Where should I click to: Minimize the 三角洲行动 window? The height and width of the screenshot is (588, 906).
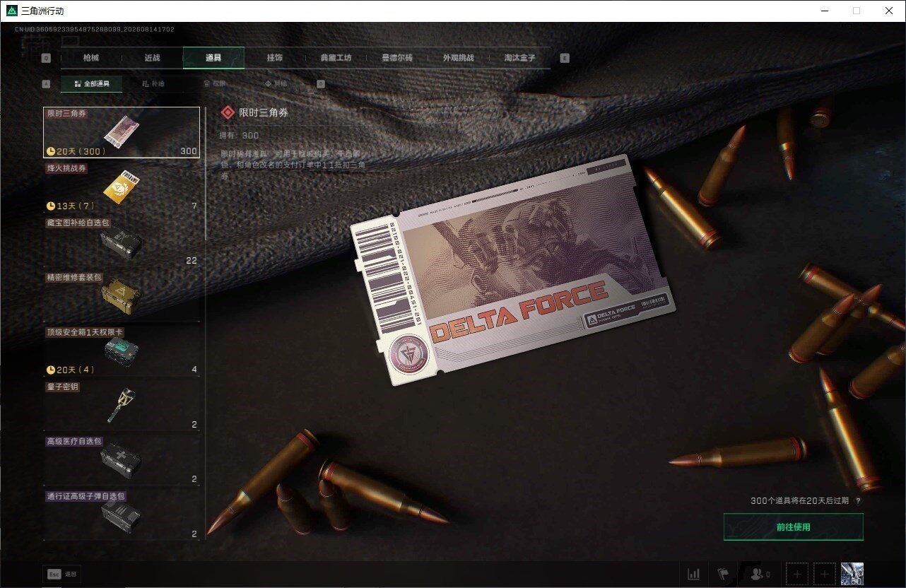click(x=824, y=11)
